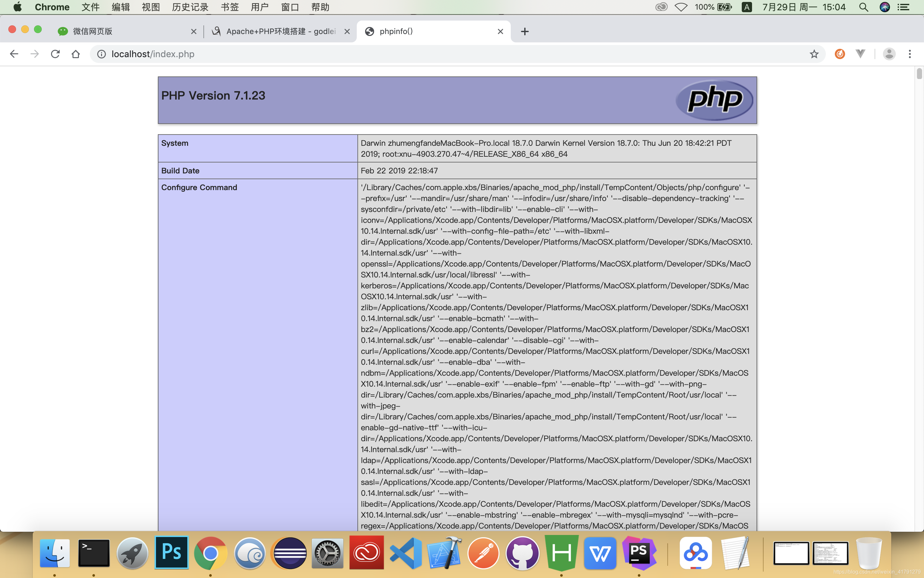The height and width of the screenshot is (578, 924).
Task: Open the Chrome menu in menu bar
Action: point(52,7)
